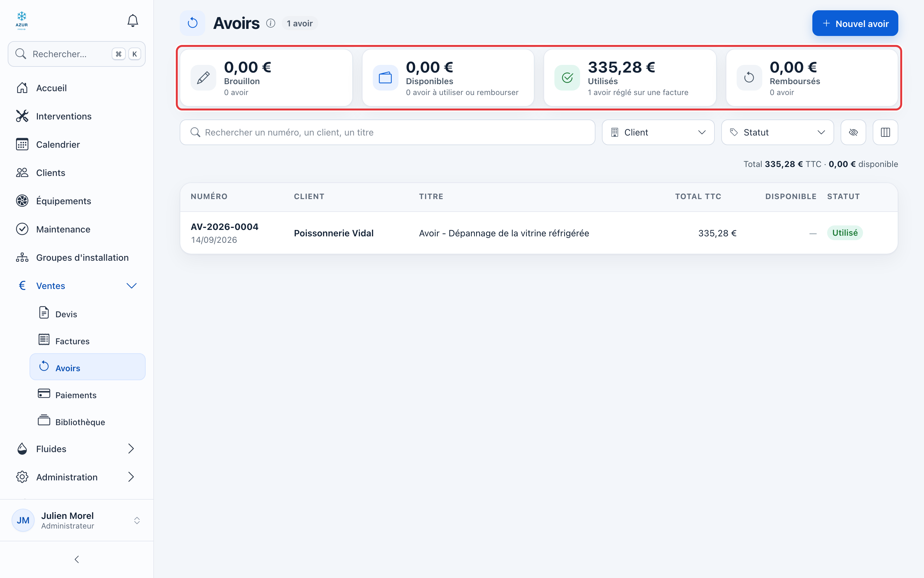Open Devis under Ventes
This screenshot has height=578, width=924.
pos(88,314)
